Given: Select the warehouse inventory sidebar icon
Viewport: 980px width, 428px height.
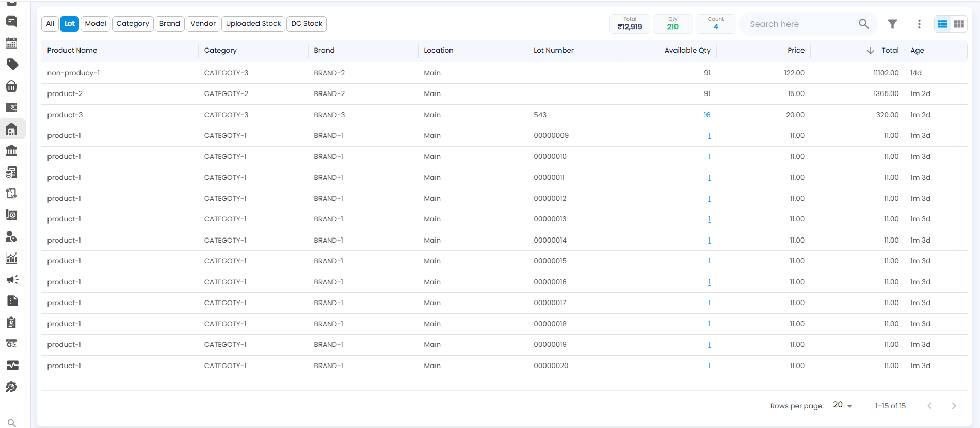Looking at the screenshot, I should [11, 129].
